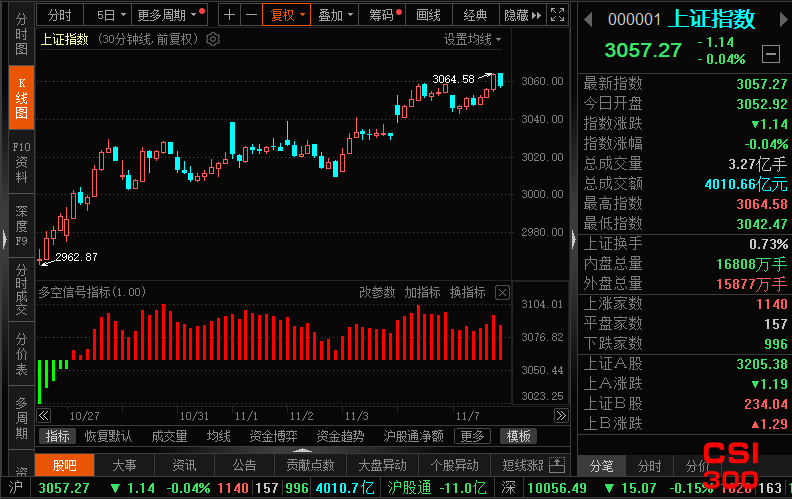Click 上证指数 title in quote panel

coord(712,19)
